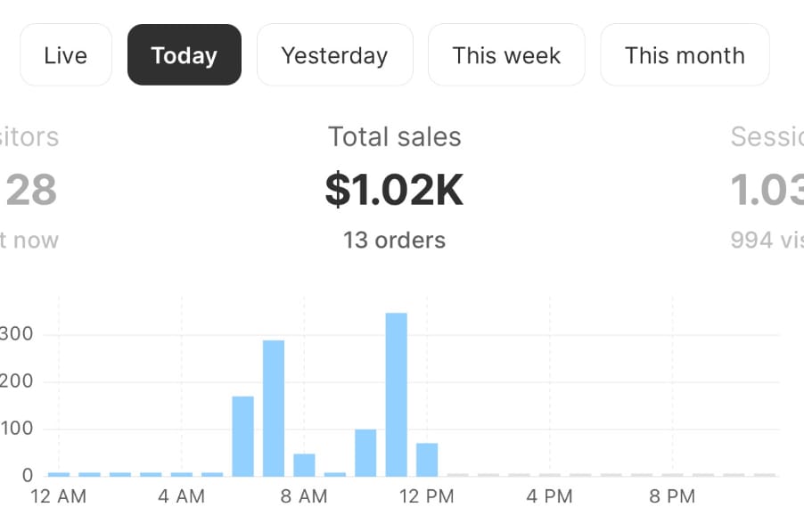Click the 8 PM axis label
Viewport: 804px width, 532px height.
coord(672,496)
